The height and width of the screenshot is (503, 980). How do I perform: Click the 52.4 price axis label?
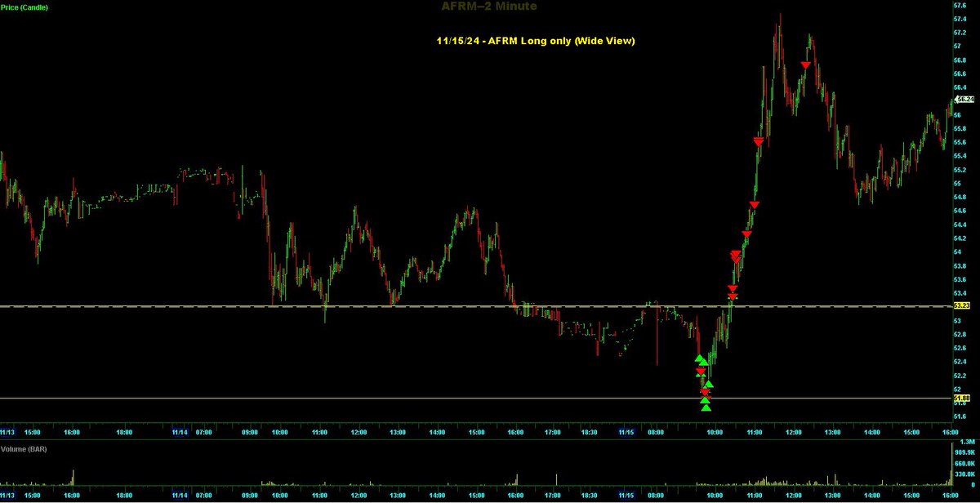pyautogui.click(x=961, y=362)
